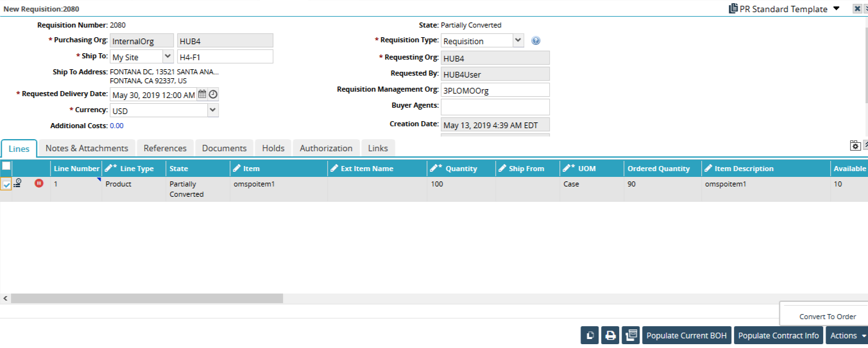Click the archive icon button beside print

point(631,335)
